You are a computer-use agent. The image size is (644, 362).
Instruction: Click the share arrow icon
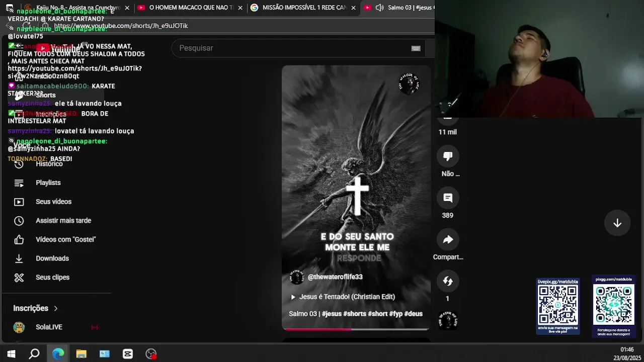448,240
